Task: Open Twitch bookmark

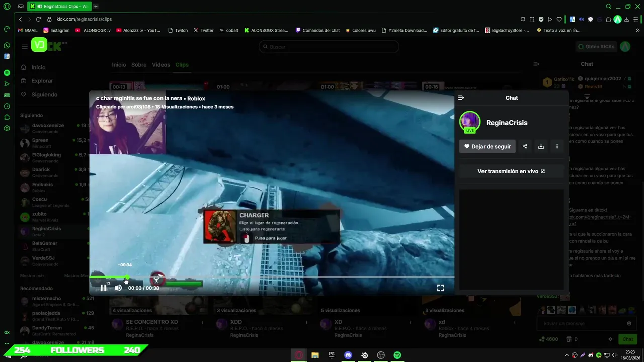Action: click(178, 30)
